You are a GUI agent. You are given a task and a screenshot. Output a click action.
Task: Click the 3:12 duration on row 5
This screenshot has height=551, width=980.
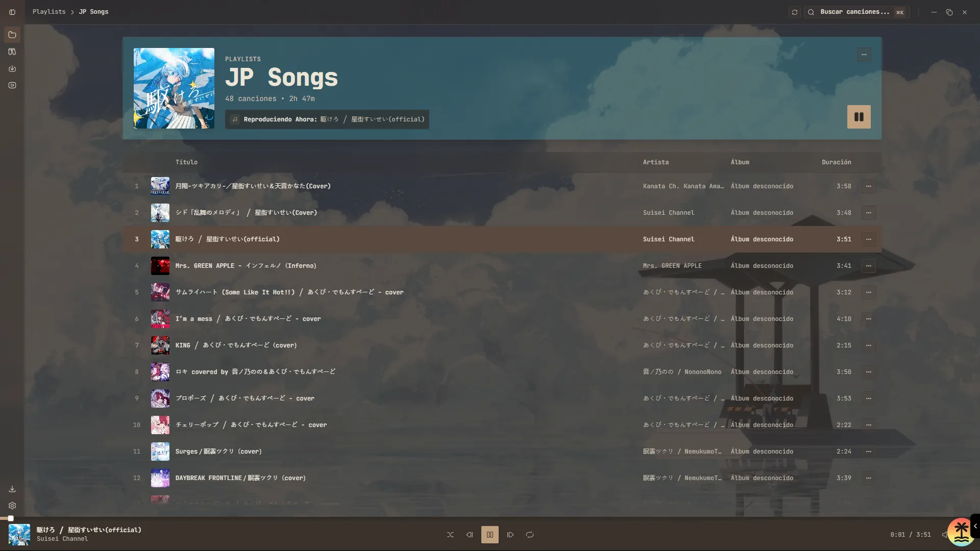pos(844,292)
